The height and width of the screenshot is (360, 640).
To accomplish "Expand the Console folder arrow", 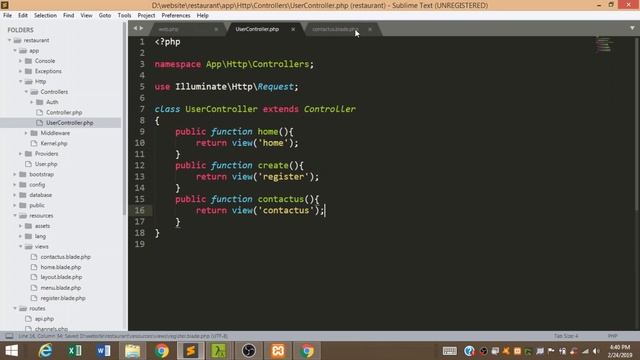I will click(20, 61).
